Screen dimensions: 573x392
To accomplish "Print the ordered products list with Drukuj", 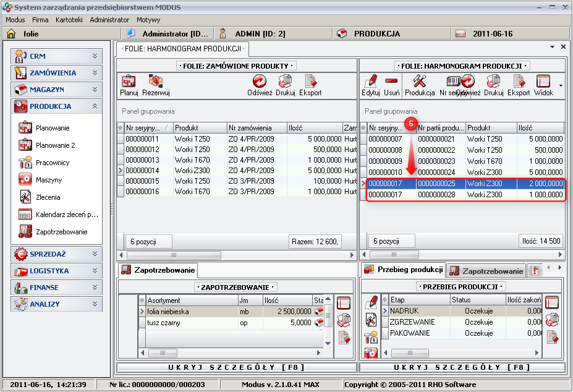I will pos(285,85).
